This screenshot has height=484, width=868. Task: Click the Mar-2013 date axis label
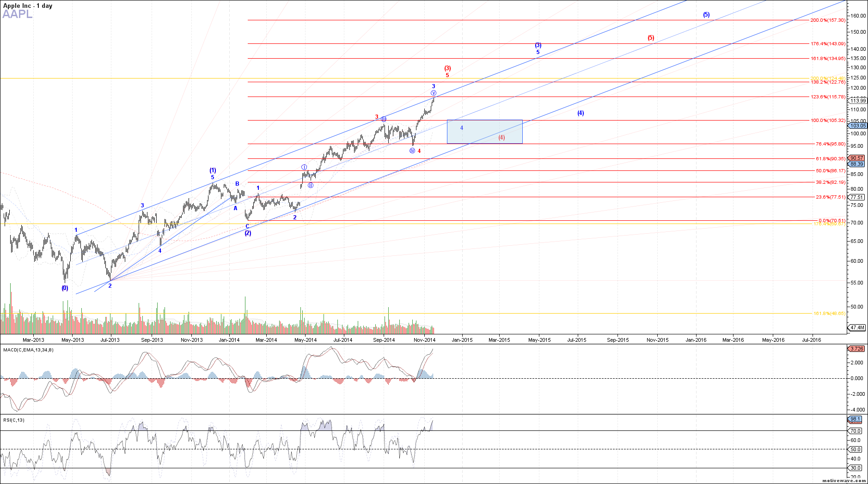click(x=33, y=340)
